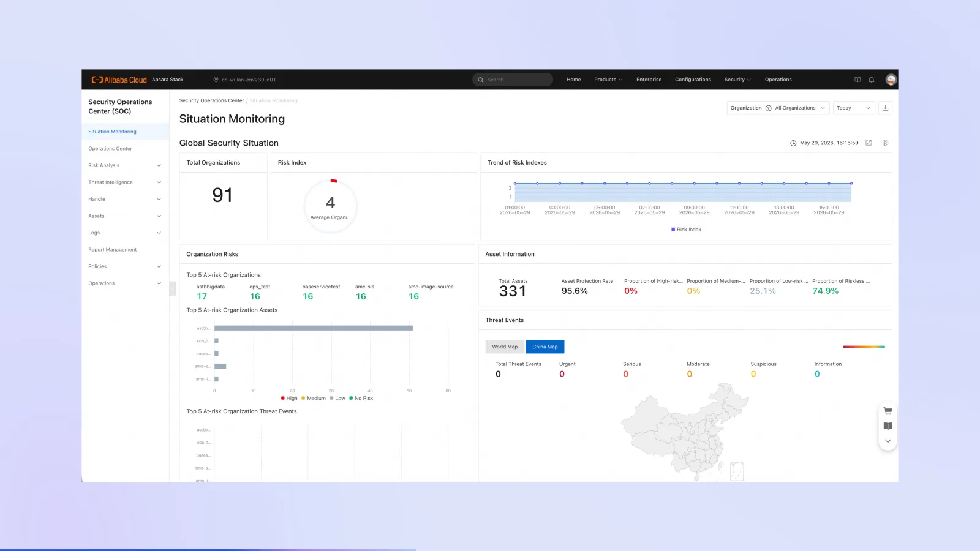Expand the Logs sidebar section

125,233
